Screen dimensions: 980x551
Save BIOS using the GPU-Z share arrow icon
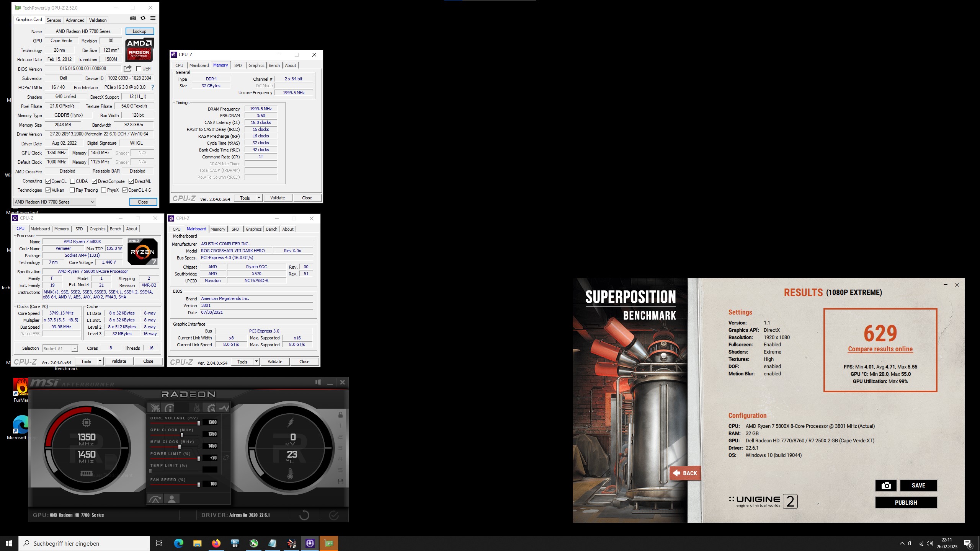click(x=127, y=68)
